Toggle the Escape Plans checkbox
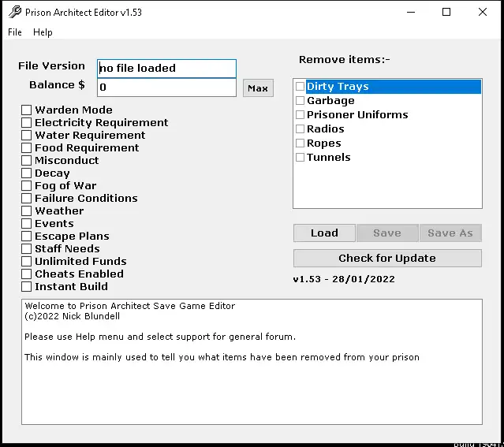The image size is (504, 447). click(26, 237)
